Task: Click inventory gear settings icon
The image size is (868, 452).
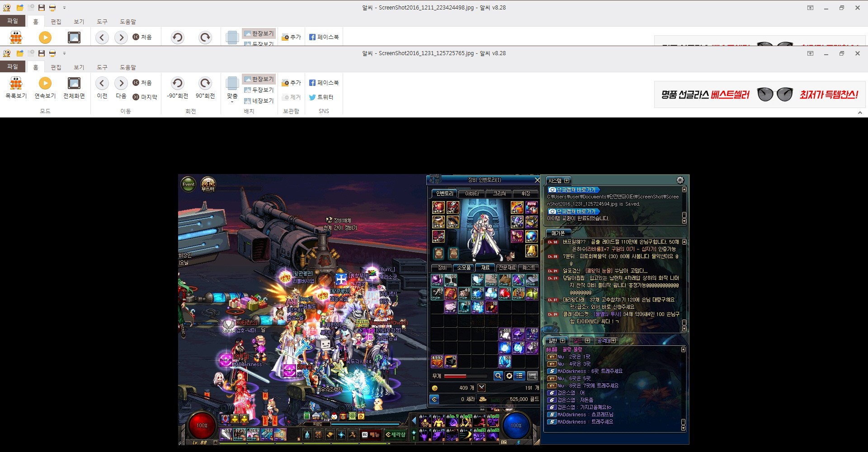Action: coord(509,376)
